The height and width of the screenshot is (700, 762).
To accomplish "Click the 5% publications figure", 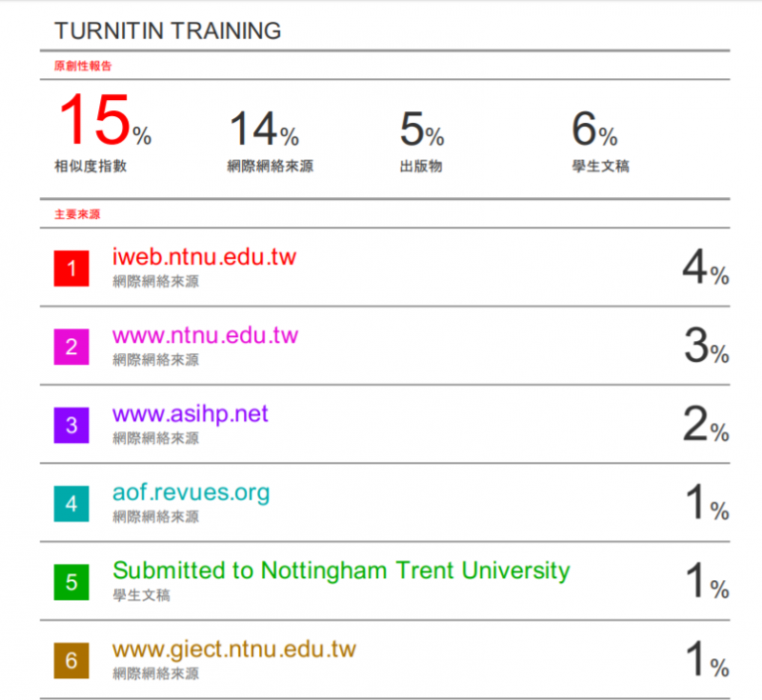I will click(422, 129).
